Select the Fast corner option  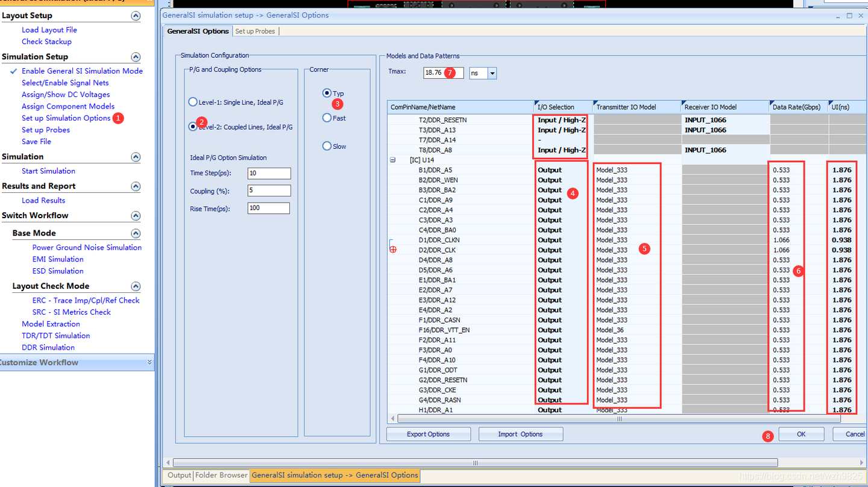[x=327, y=118]
